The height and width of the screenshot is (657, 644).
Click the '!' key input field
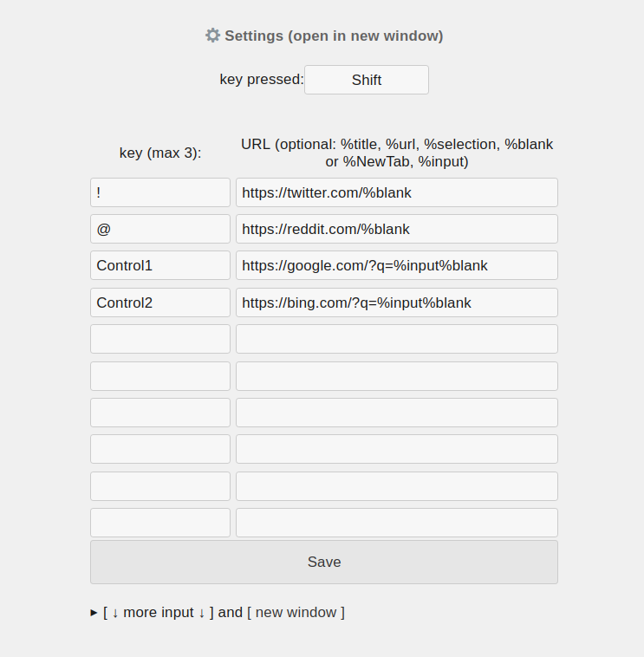point(160,192)
